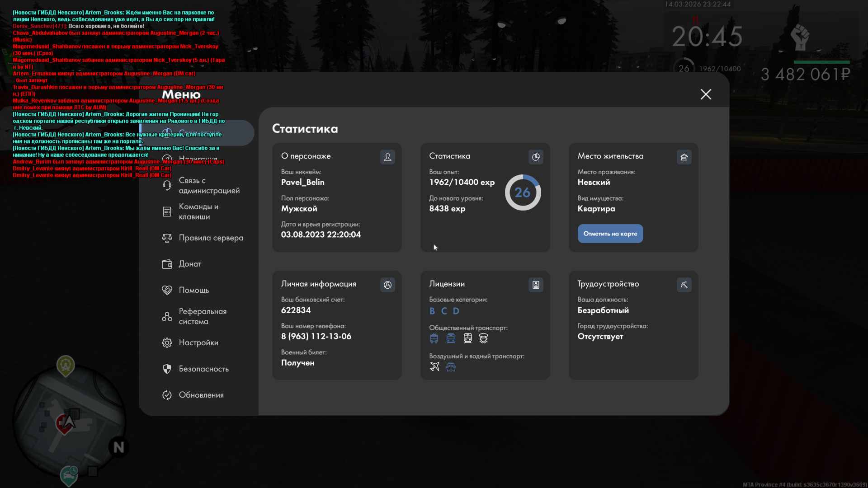The height and width of the screenshot is (488, 868).
Task: Select Настройки in the sidebar
Action: click(x=198, y=343)
